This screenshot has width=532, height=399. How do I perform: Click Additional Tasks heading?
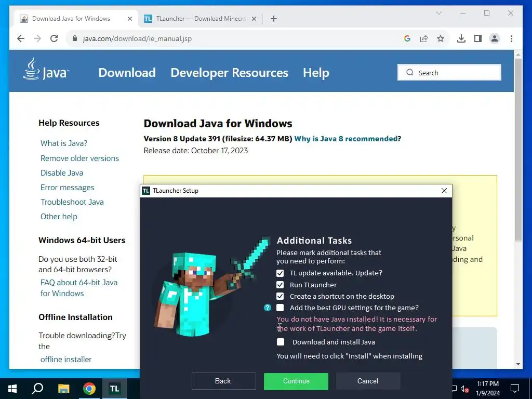click(x=314, y=241)
